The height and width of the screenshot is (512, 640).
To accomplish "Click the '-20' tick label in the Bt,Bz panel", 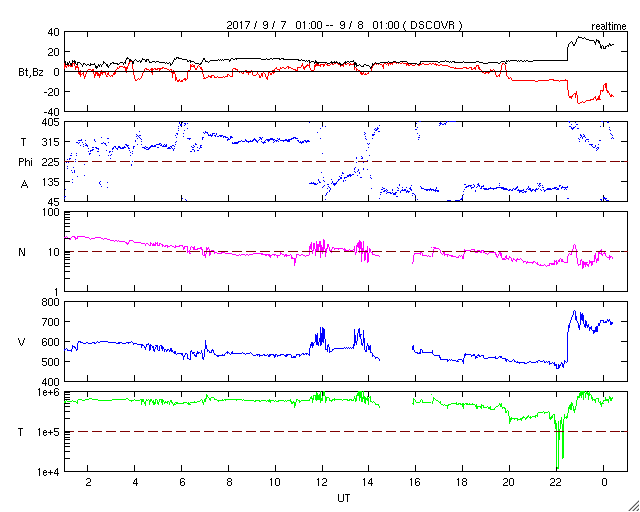I will (52, 92).
